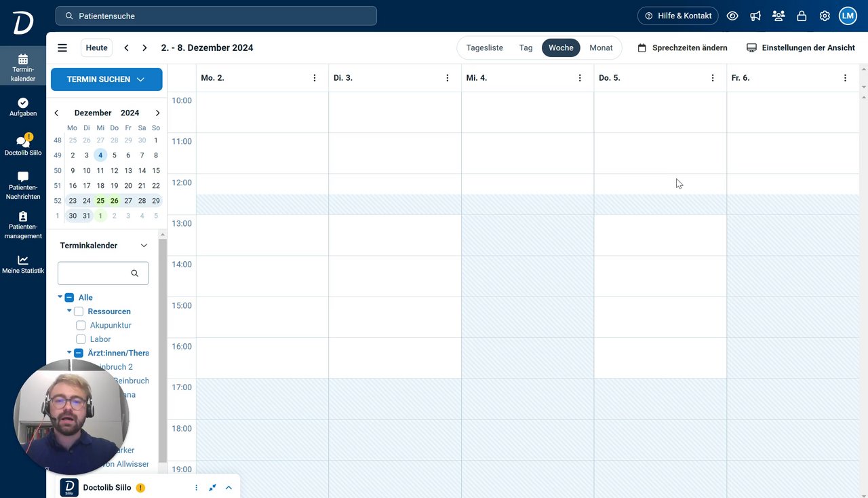Click the search icon in Terminkalender filter
The image size is (868, 498).
(x=135, y=273)
